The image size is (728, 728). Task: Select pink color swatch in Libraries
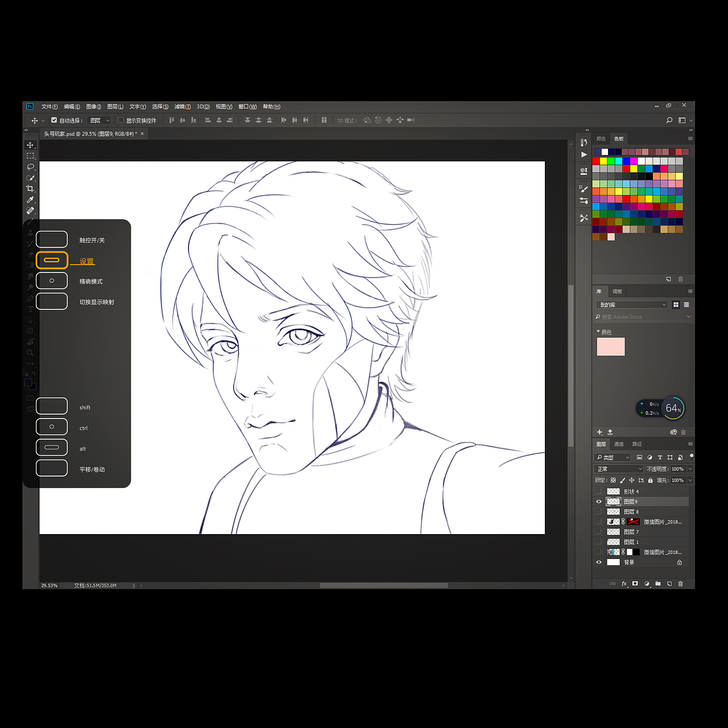611,346
